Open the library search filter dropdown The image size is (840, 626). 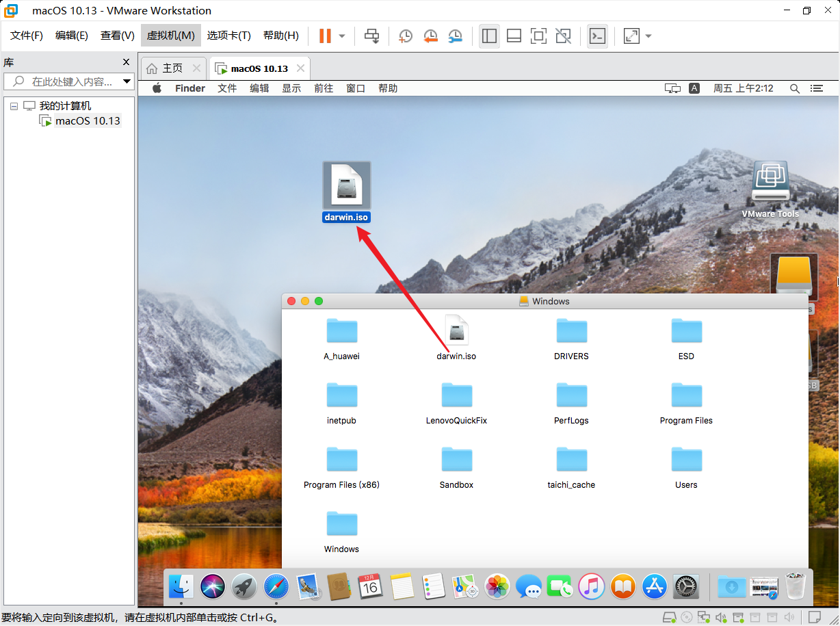click(x=126, y=81)
